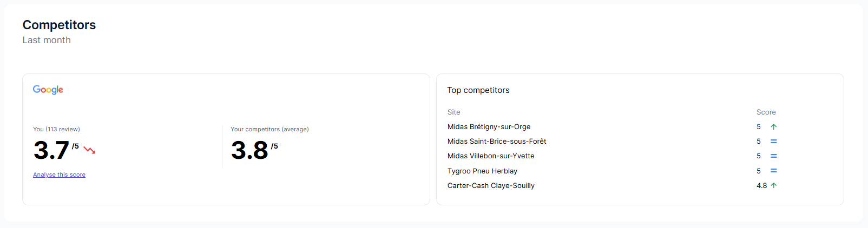Click equals icon for Midas Villebon-sur-Yvette
Screen dimensions: 868x228
click(773, 156)
